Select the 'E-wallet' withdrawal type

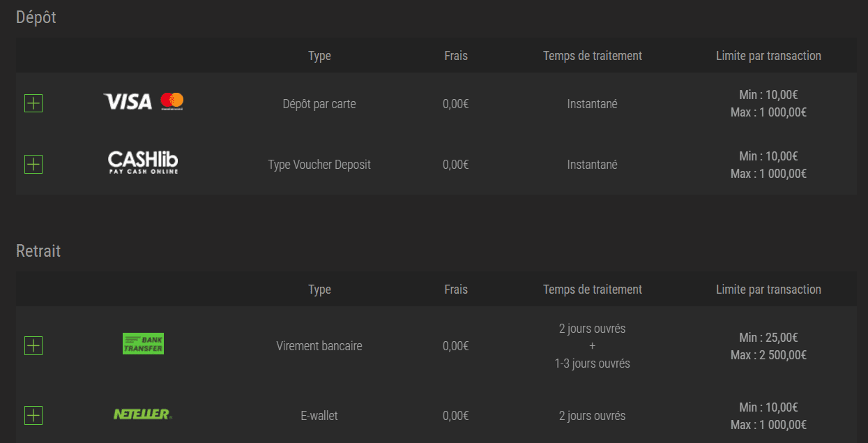click(x=319, y=416)
